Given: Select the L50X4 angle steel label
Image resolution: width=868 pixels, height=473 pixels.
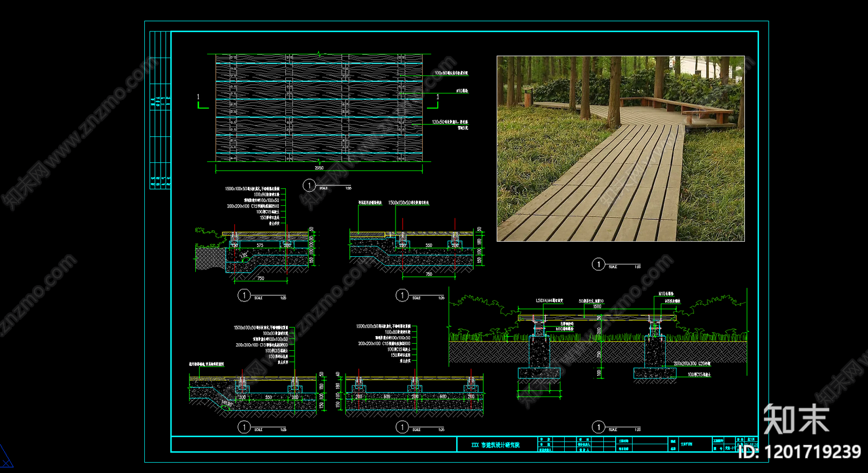Looking at the screenshot, I should [x=549, y=300].
